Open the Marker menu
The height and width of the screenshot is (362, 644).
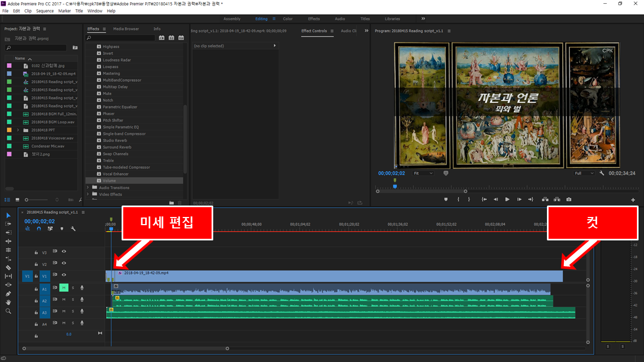click(64, 11)
